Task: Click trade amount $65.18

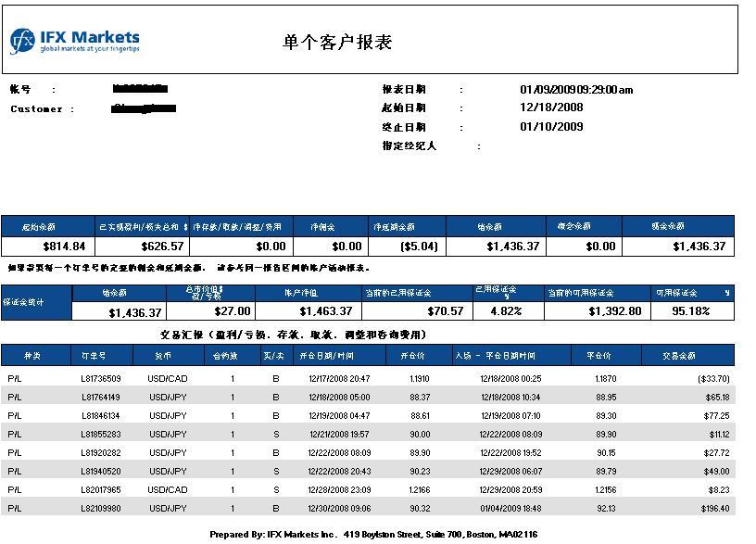Action: click(x=717, y=398)
